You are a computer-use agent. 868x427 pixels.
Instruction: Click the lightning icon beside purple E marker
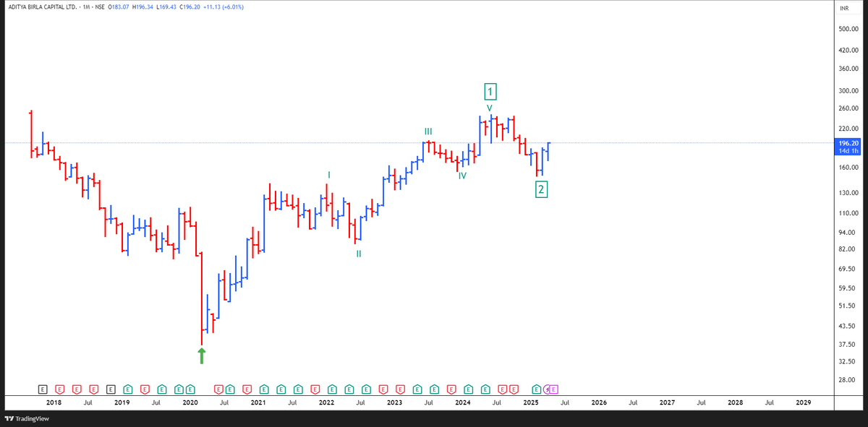point(548,388)
